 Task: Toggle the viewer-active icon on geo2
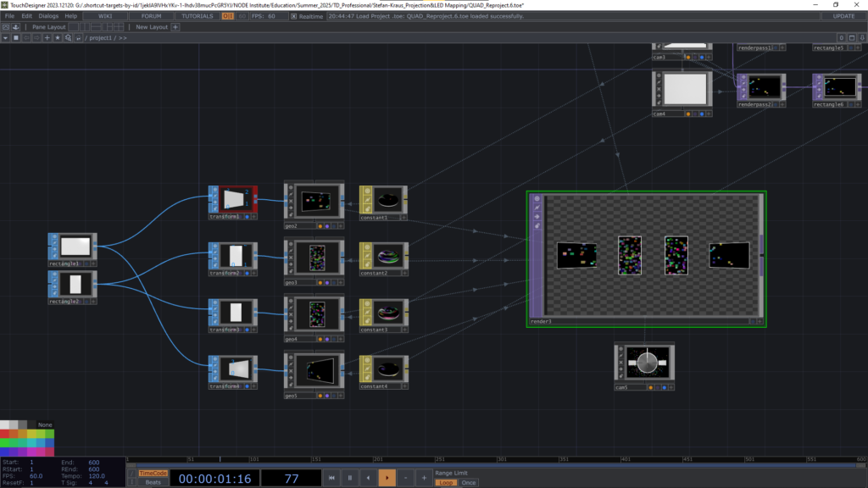(x=291, y=187)
